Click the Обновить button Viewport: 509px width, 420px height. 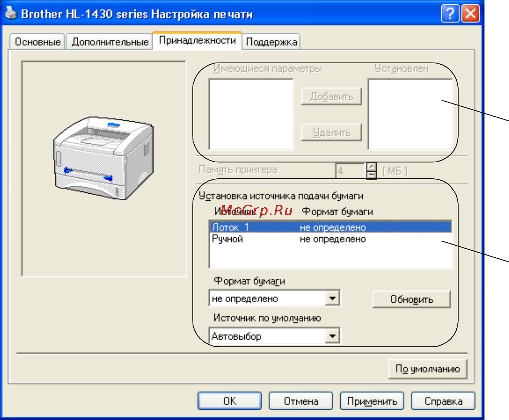click(x=412, y=299)
